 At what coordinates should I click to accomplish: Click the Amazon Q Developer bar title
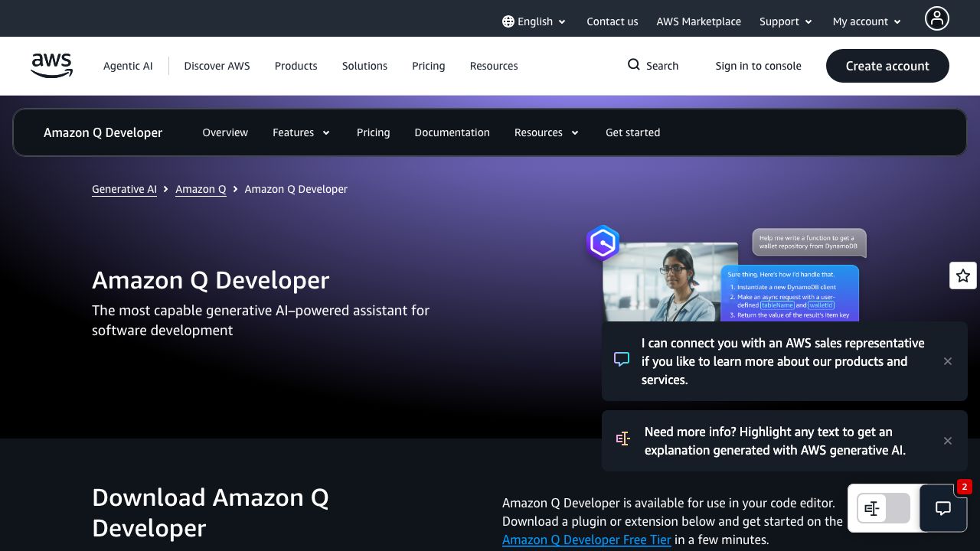coord(103,132)
